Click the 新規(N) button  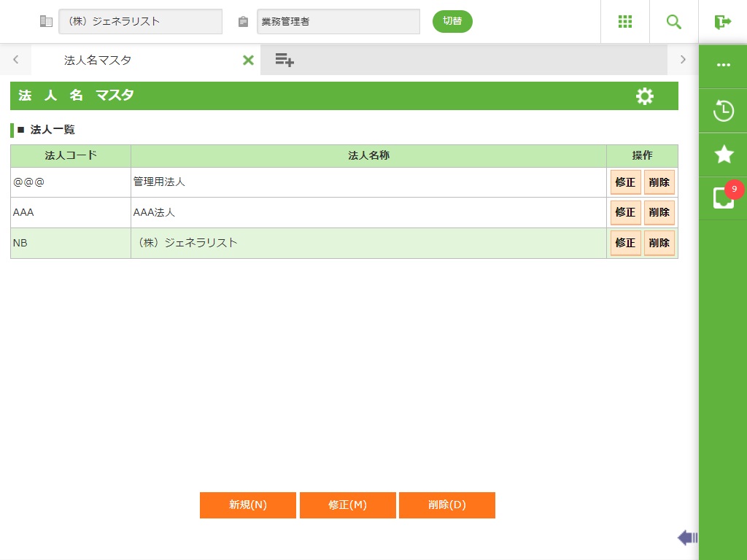click(x=248, y=505)
